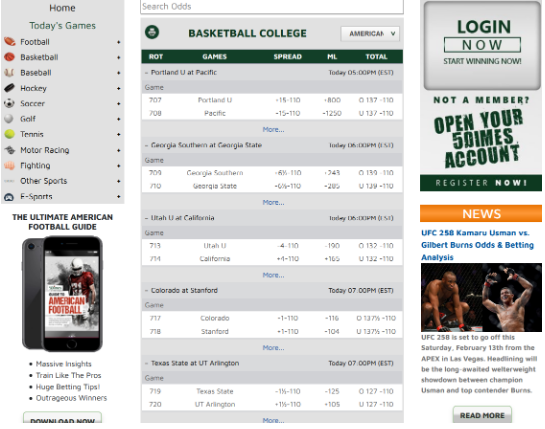Collapse the Portland U at Pacific game
The height and width of the screenshot is (429, 545).
[x=147, y=73]
